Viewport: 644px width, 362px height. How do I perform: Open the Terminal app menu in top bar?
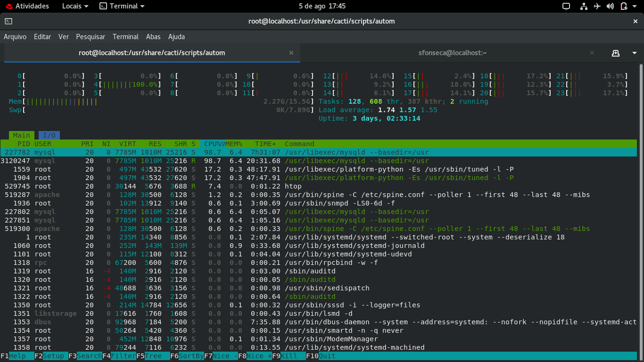point(122,6)
